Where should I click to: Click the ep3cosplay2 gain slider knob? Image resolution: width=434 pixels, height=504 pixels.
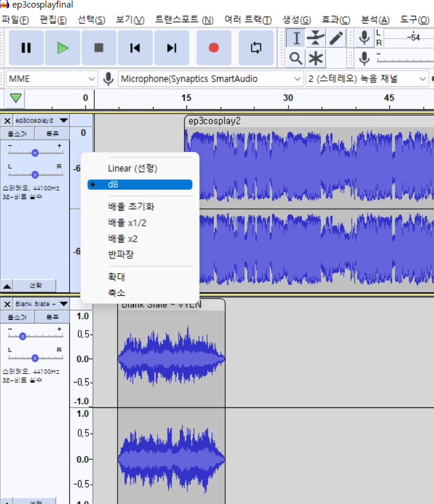pos(35,152)
